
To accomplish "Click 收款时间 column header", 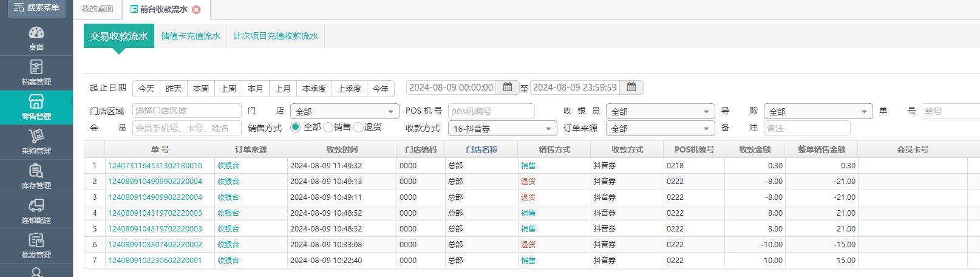I will point(342,149).
